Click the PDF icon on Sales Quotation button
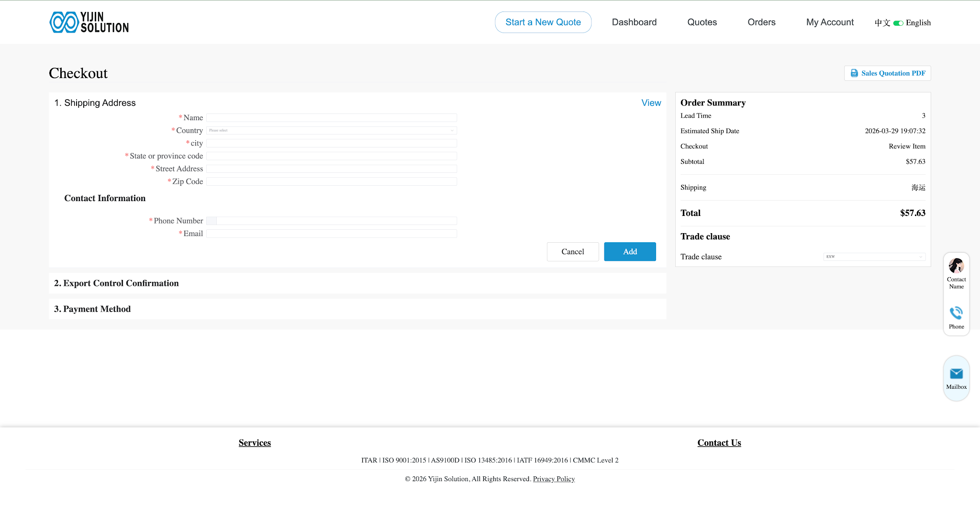The image size is (980, 507). [x=855, y=73]
